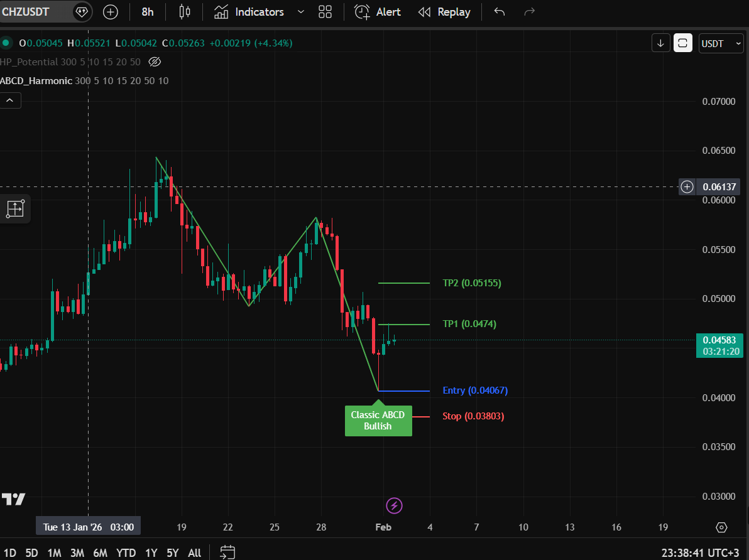Toggle the highlighted chart mode button beside USDT
The width and height of the screenshot is (749, 560).
click(682, 43)
